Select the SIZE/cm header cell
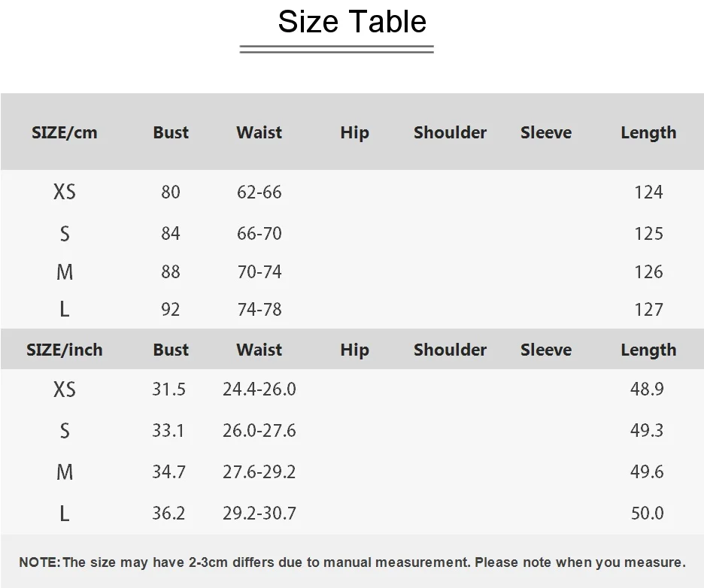This screenshot has height=588, width=704. [x=64, y=132]
